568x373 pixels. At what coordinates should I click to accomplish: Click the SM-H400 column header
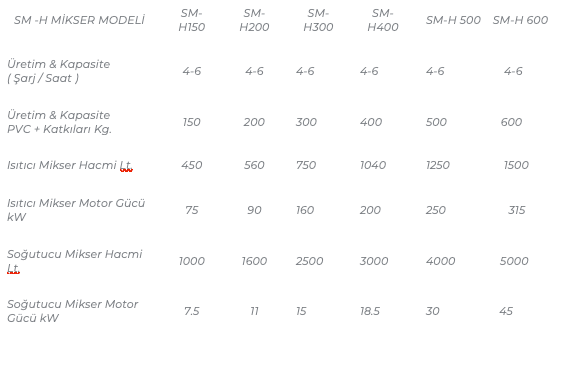[x=383, y=20]
